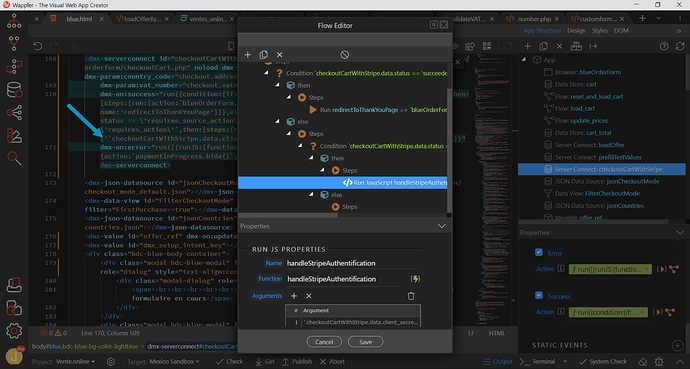Maximize the Flow Editor dialog

point(433,25)
